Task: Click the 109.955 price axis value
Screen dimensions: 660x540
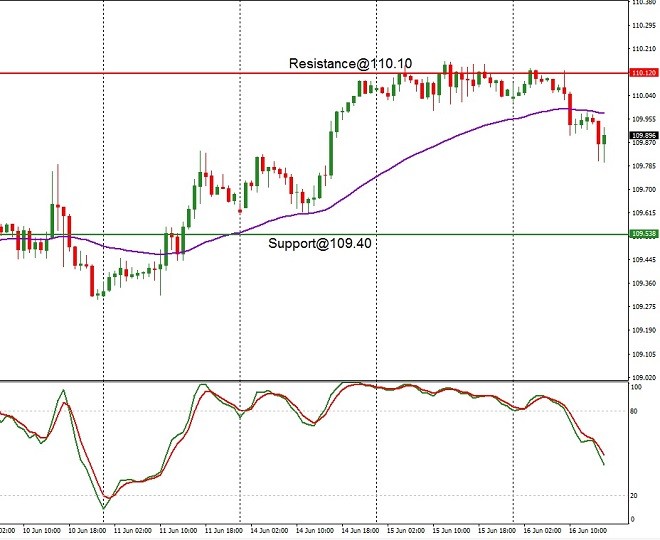Action: [644, 119]
